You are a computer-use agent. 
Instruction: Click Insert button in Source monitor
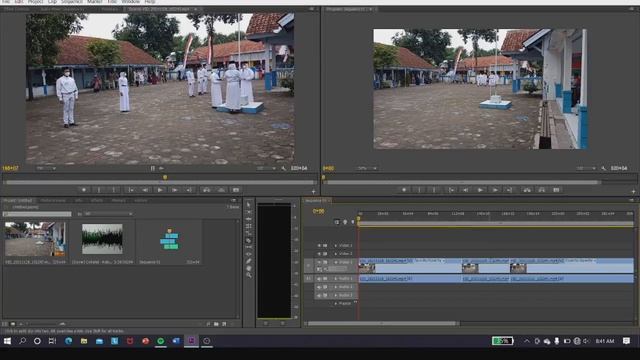(x=207, y=190)
